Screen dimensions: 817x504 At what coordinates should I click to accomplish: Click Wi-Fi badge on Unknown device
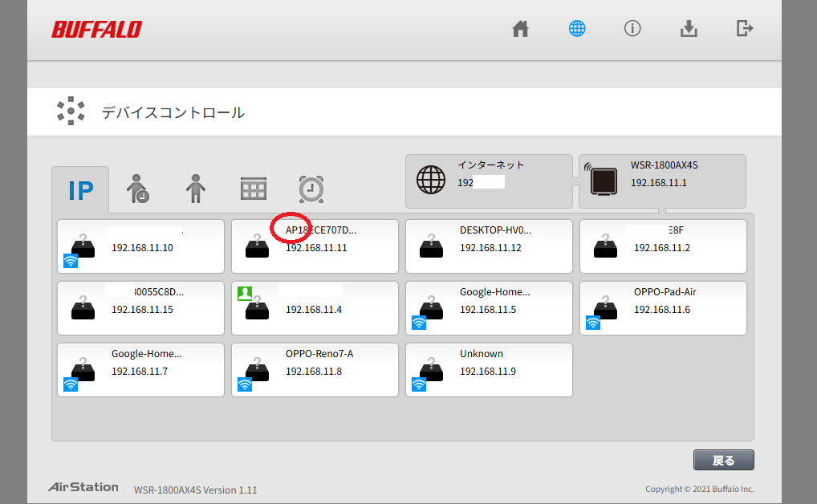tap(419, 384)
